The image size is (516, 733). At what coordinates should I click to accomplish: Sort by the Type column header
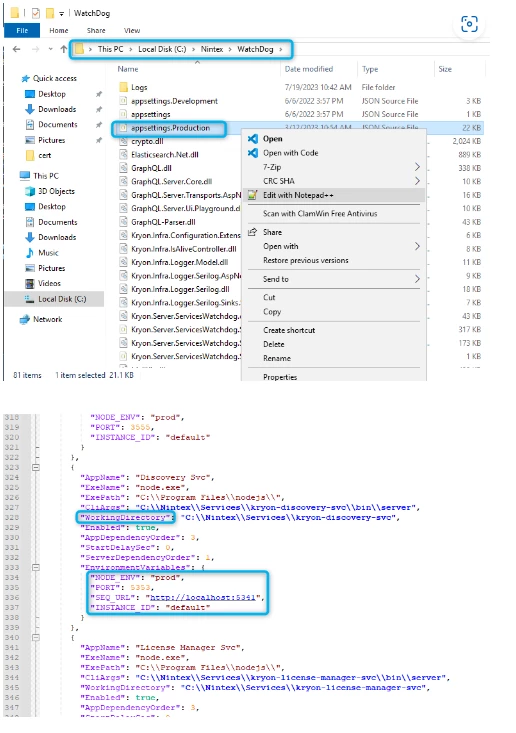(x=370, y=69)
